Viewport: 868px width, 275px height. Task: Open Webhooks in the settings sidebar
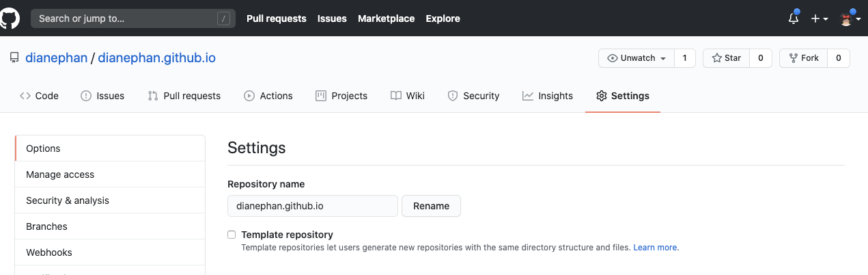tap(110, 252)
